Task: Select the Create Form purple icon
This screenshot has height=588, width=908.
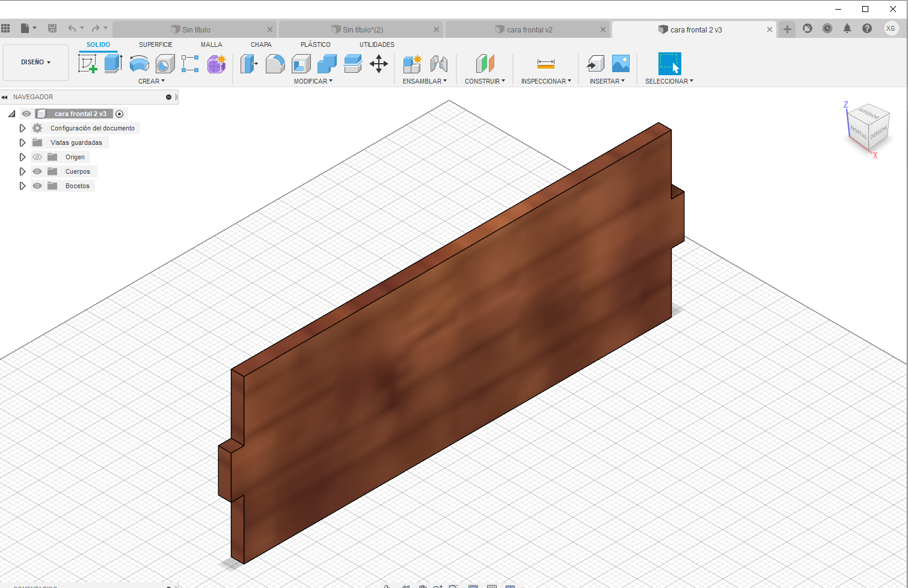Action: click(x=216, y=63)
